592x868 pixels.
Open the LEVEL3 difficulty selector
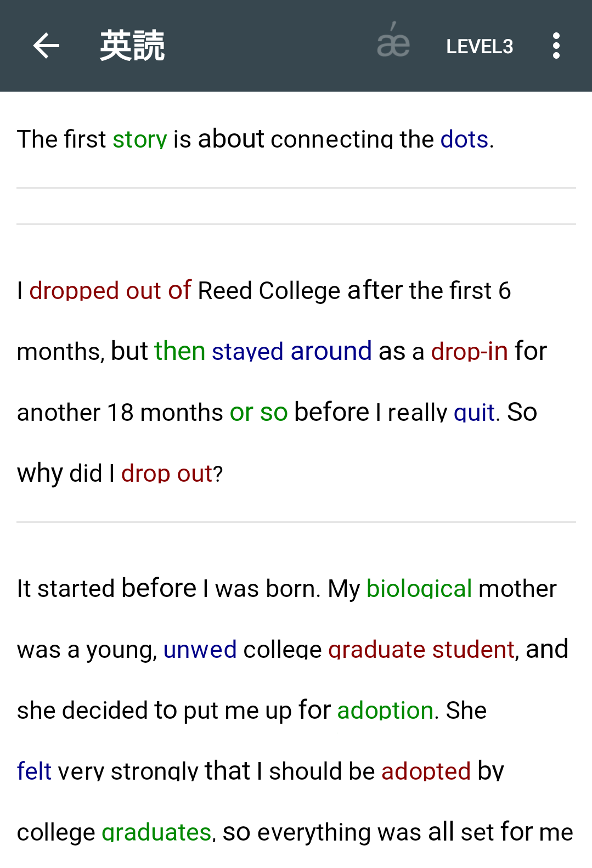tap(480, 47)
